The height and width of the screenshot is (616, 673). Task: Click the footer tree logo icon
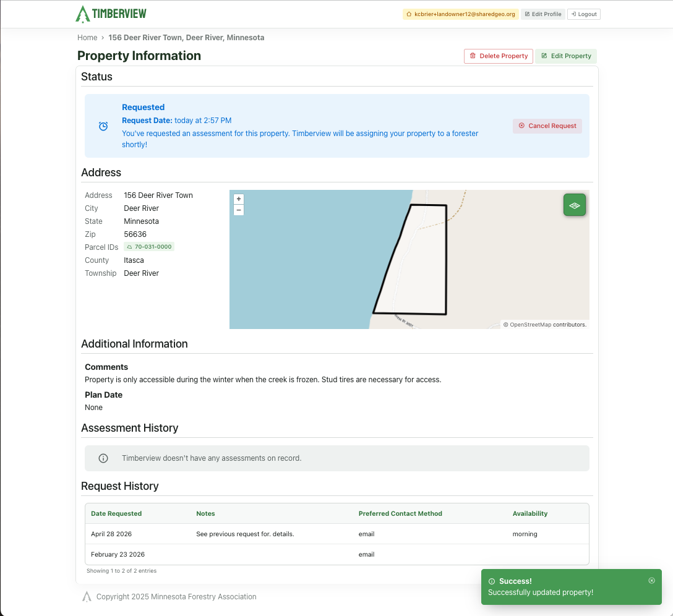pyautogui.click(x=87, y=597)
